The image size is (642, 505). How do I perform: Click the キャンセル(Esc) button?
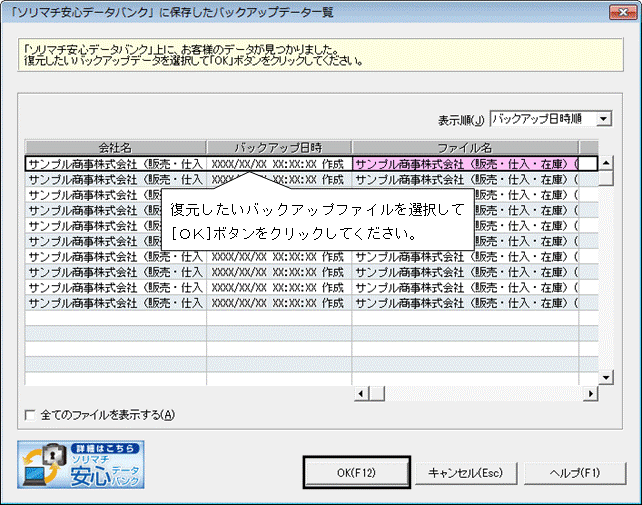466,473
